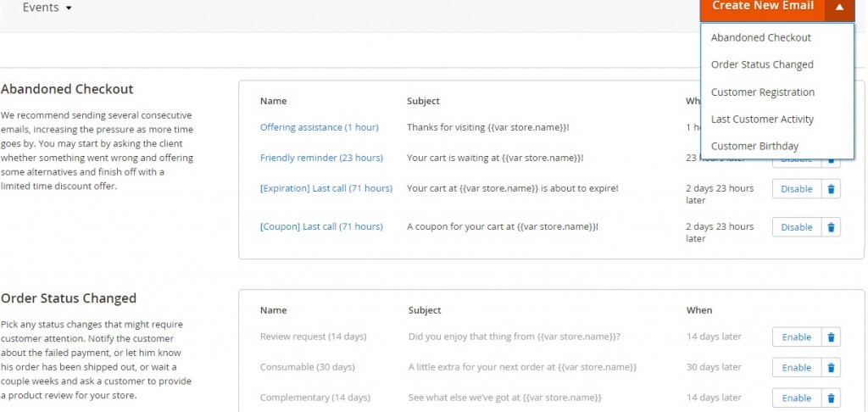Enable the Consumable (30 days) email

(796, 368)
